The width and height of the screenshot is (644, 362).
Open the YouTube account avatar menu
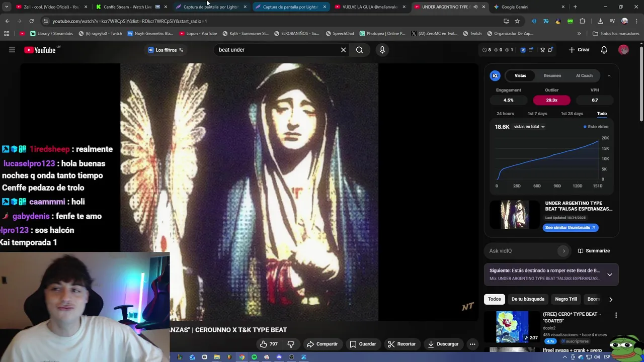coord(623,50)
